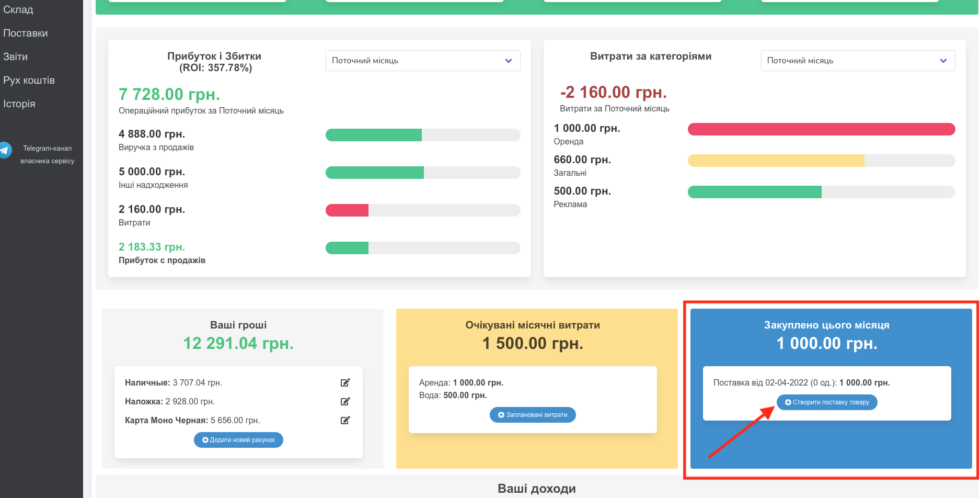The height and width of the screenshot is (498, 980).
Task: Click the red Оренда progress bar
Action: click(822, 129)
